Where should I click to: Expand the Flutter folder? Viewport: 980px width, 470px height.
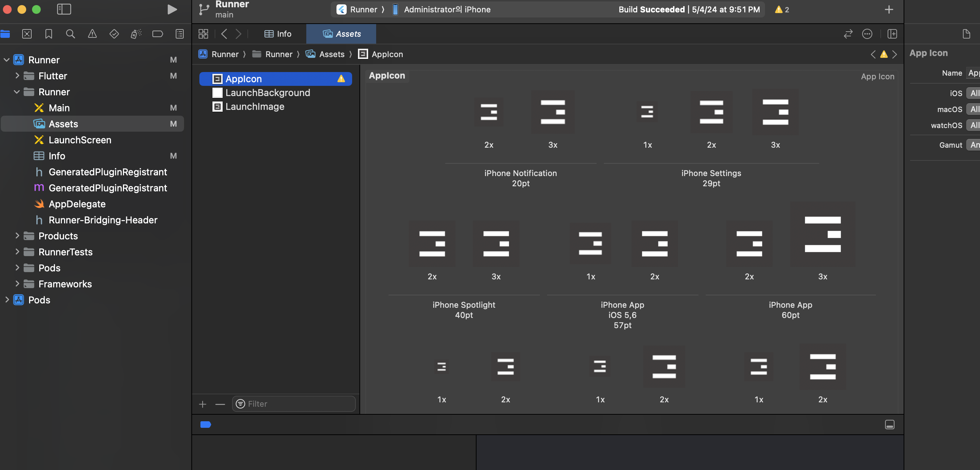point(17,76)
